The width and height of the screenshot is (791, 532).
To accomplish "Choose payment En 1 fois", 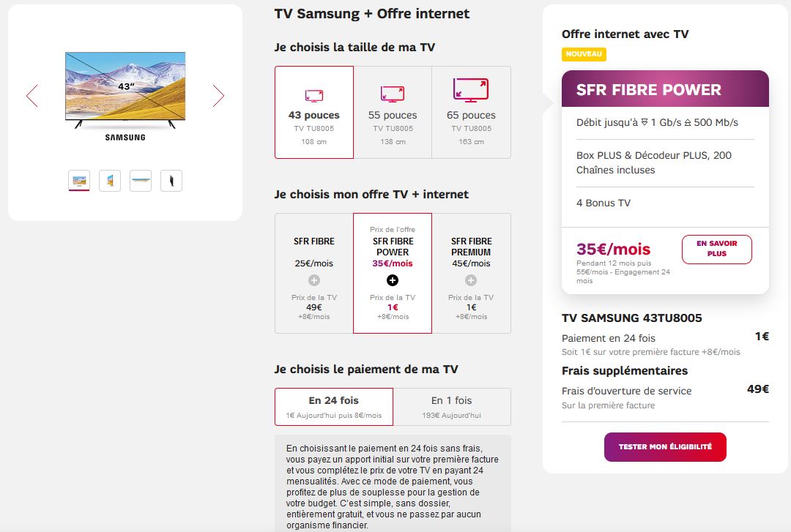I will pos(452,406).
